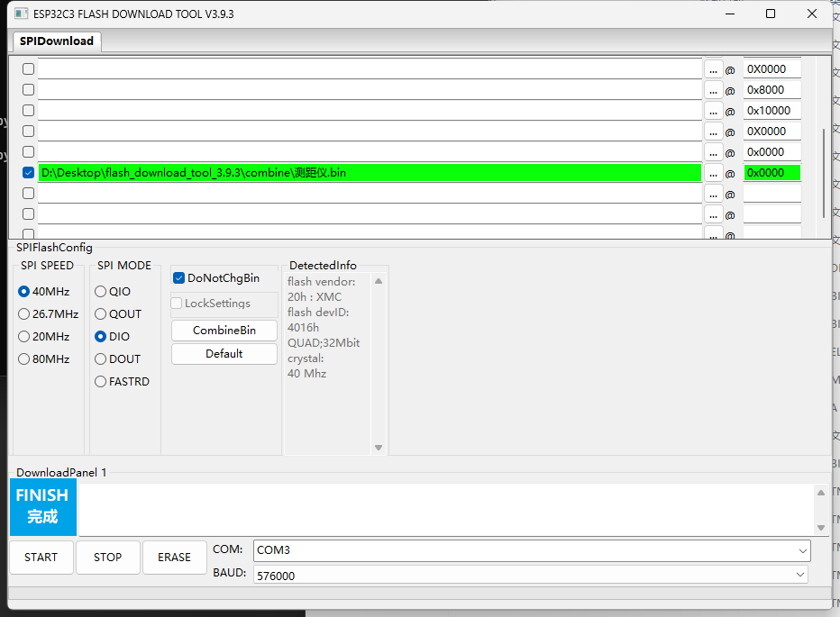Open the BAUD rate dropdown

click(530, 576)
